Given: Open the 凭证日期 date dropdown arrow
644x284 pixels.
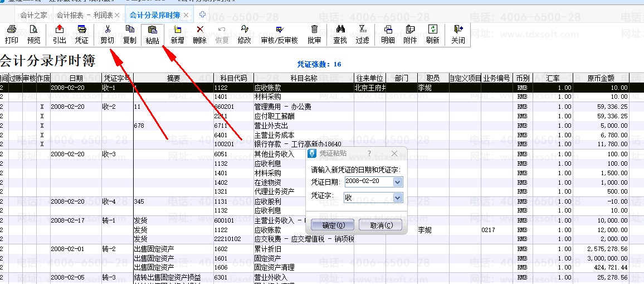Looking at the screenshot, I should [x=397, y=182].
